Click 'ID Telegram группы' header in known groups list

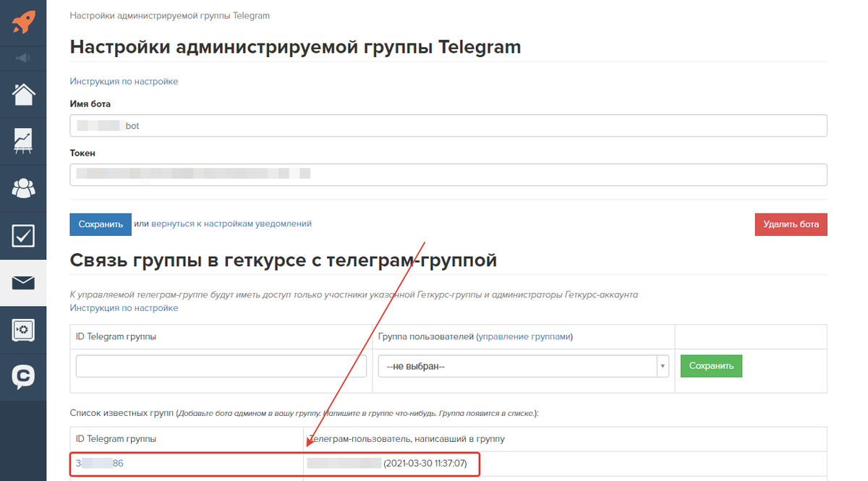[116, 438]
